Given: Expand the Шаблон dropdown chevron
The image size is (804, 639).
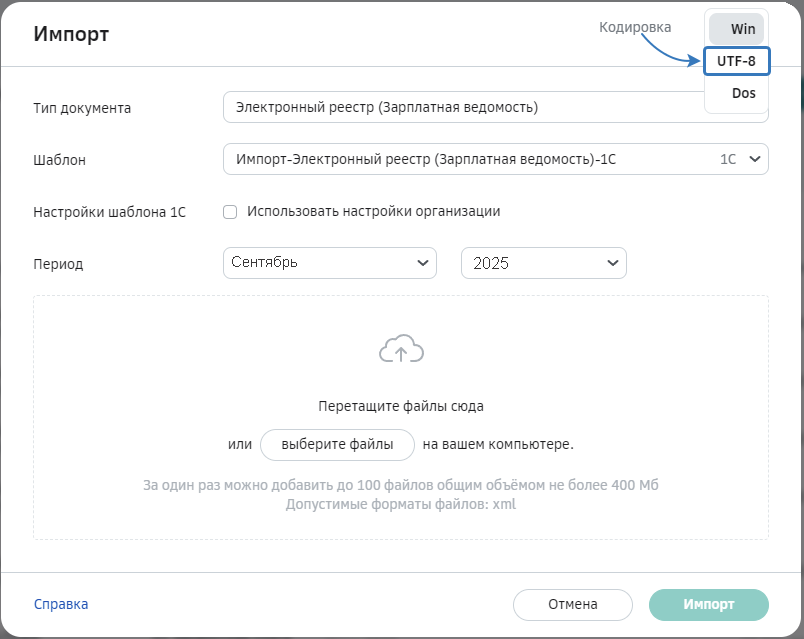Looking at the screenshot, I should click(754, 159).
